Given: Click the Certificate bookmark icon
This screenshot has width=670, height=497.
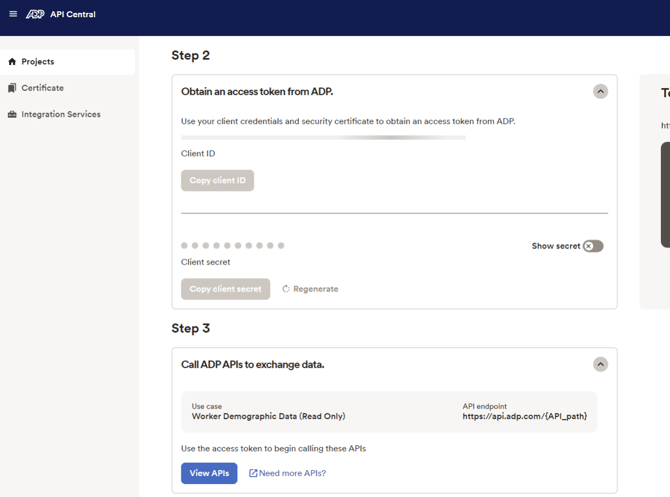Looking at the screenshot, I should tap(12, 88).
